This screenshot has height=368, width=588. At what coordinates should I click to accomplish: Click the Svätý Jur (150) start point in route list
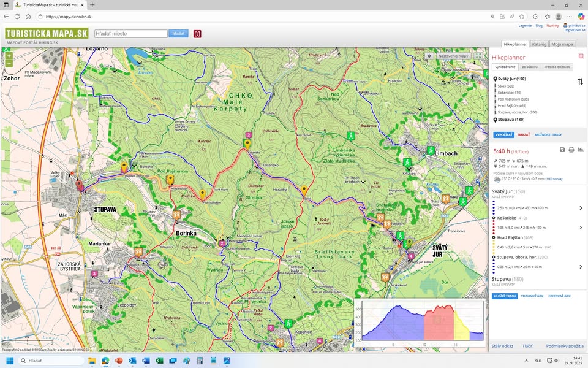click(x=511, y=79)
